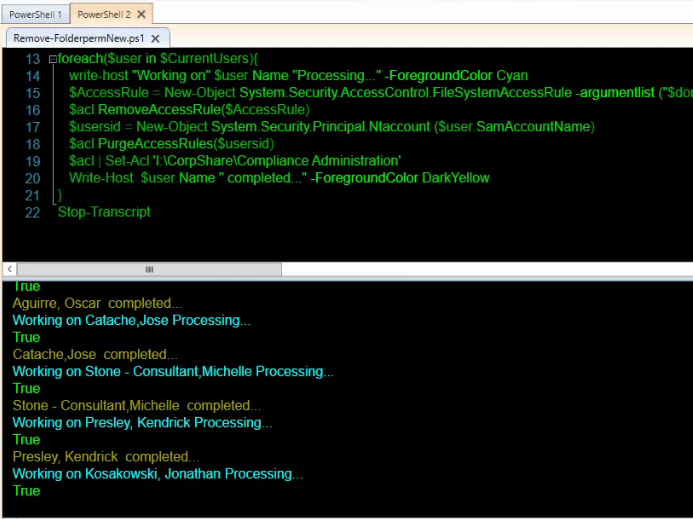693x519 pixels.
Task: Close the Remove-FolderpermNew.ps1 script tab
Action: (x=157, y=38)
